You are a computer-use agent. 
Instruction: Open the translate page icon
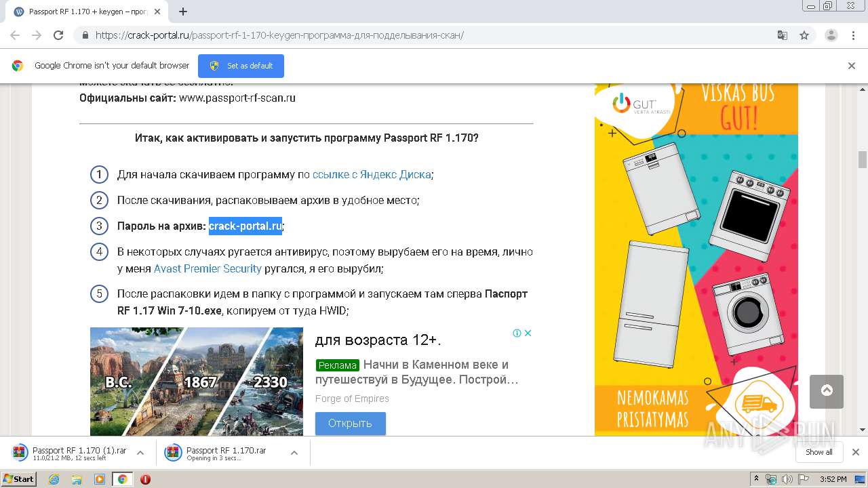pos(782,35)
